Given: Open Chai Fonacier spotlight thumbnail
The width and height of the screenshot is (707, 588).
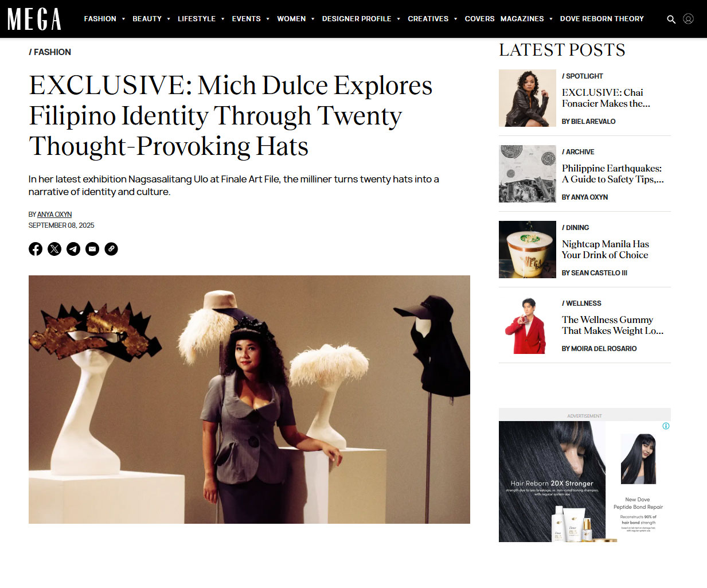Looking at the screenshot, I should [528, 98].
